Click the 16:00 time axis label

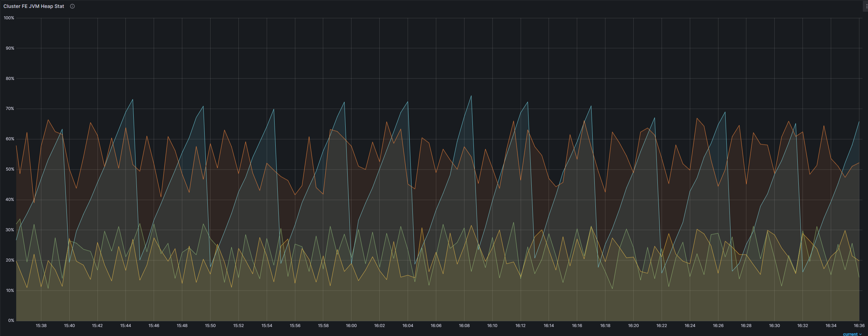click(351, 326)
